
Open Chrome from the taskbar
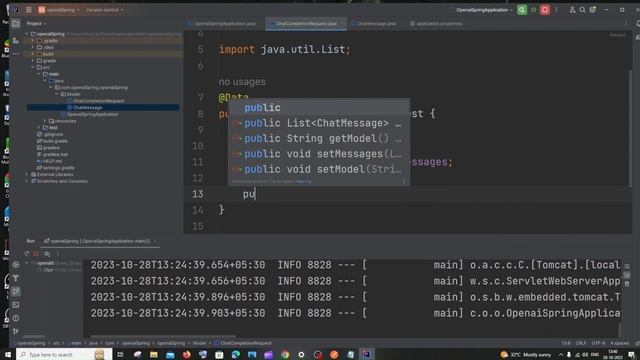tap(285, 355)
